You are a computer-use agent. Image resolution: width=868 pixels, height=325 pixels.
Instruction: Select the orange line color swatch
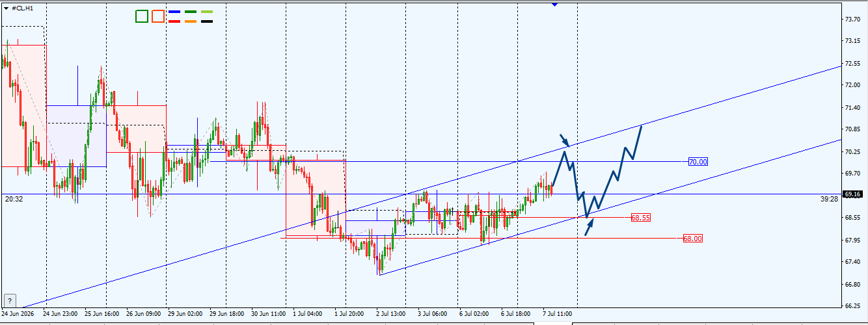coord(191,21)
